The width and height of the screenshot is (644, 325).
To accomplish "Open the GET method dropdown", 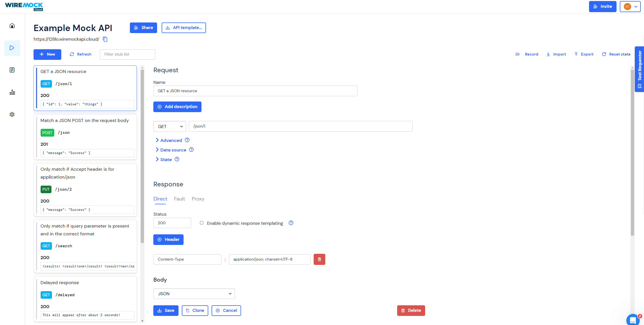I will 169,127.
